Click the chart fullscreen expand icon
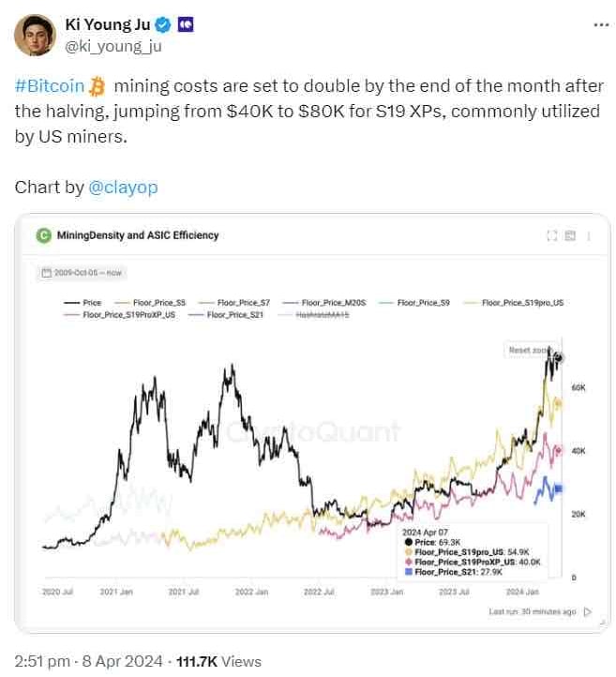 (552, 235)
